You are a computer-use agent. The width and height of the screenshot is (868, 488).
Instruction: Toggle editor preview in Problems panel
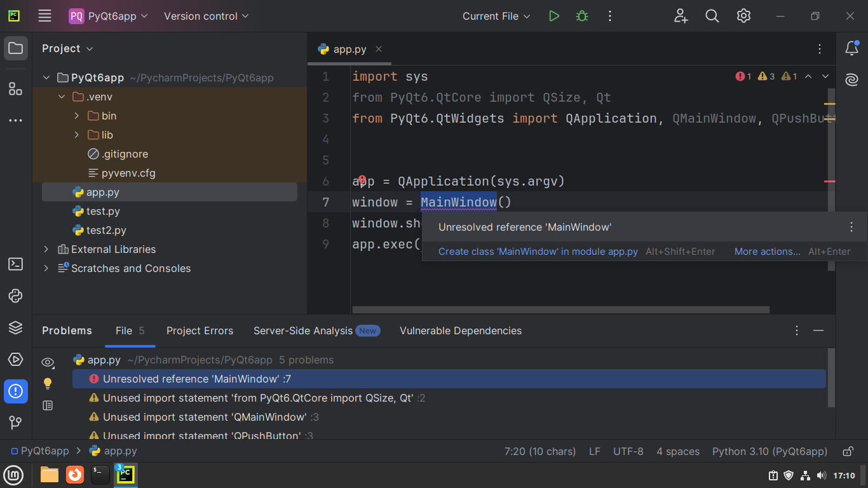48,405
